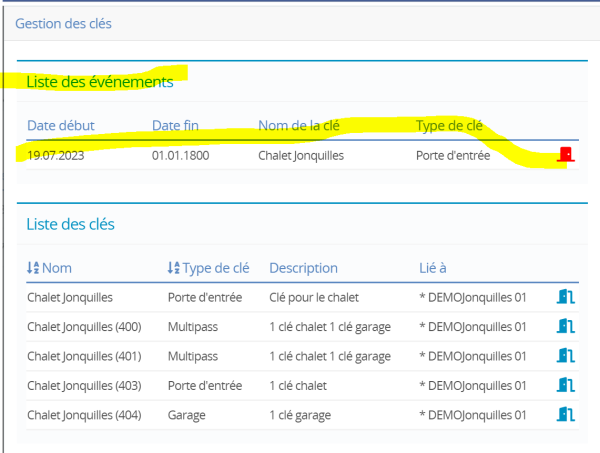Viewport: 600px width, 453px height.
Task: Select the Liste des événements section title
Action: click(x=100, y=82)
